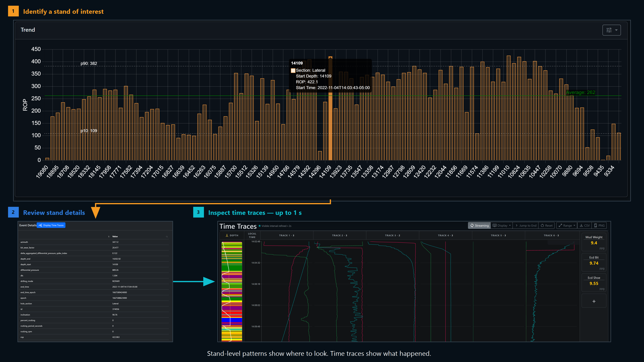Select the TRACK 1 · 3 header
Screen dimensions: 644x362
click(286, 235)
